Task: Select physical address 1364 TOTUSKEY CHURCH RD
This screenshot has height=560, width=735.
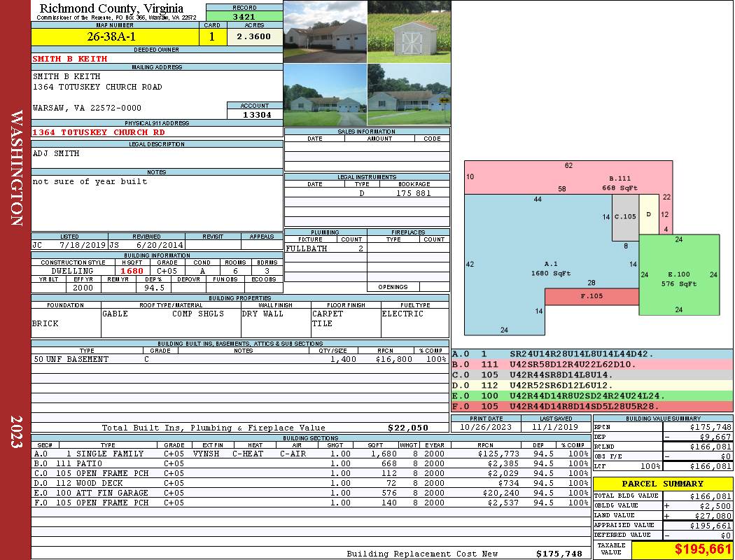Action: pyautogui.click(x=99, y=132)
